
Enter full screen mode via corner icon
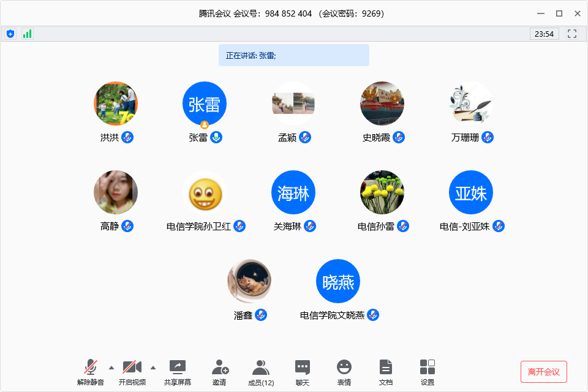click(572, 34)
